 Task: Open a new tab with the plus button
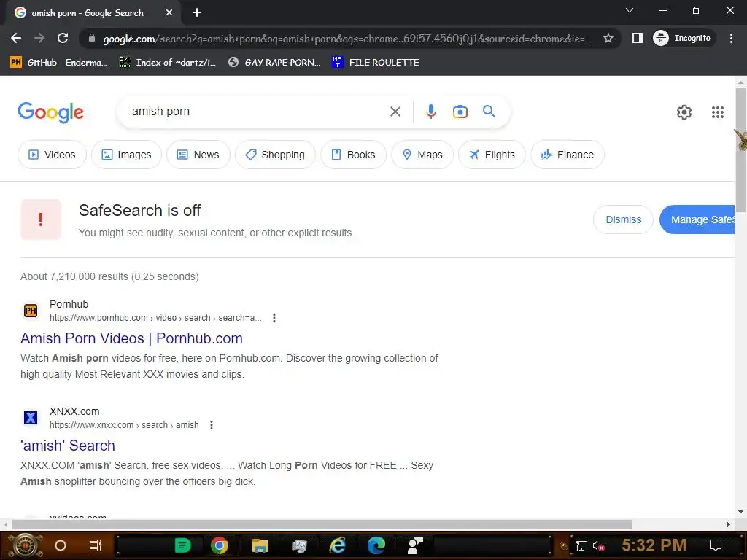(x=197, y=12)
